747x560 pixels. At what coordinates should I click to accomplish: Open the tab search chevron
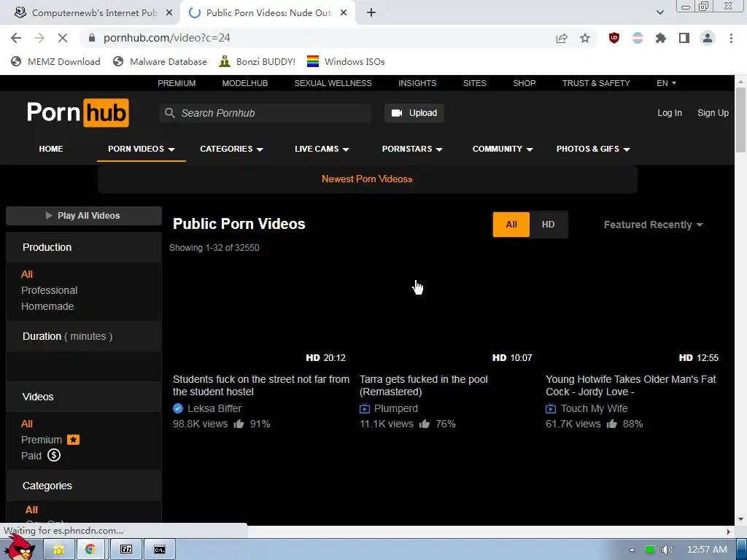(x=659, y=13)
